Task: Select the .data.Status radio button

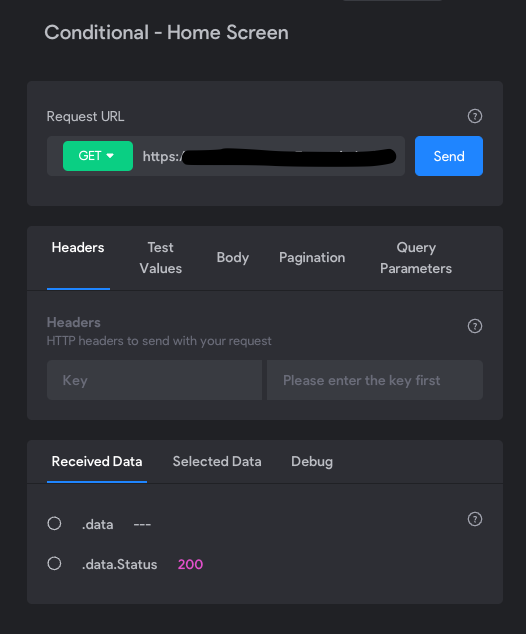Action: point(54,564)
